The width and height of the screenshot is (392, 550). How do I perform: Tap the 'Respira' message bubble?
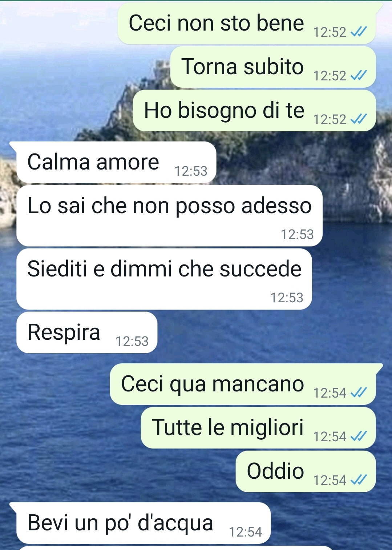pyautogui.click(x=87, y=332)
